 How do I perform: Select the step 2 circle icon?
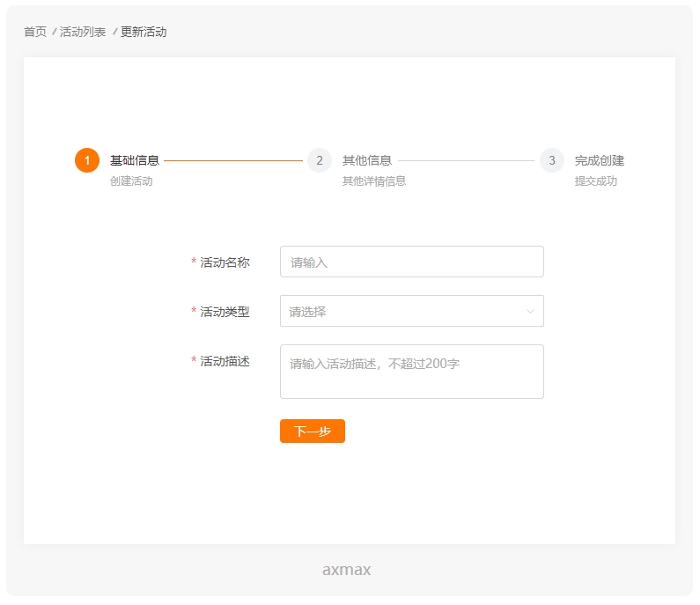[x=320, y=160]
